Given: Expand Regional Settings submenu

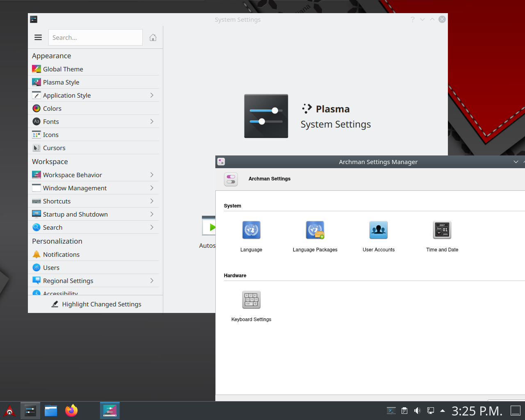Looking at the screenshot, I should pyautogui.click(x=152, y=281).
